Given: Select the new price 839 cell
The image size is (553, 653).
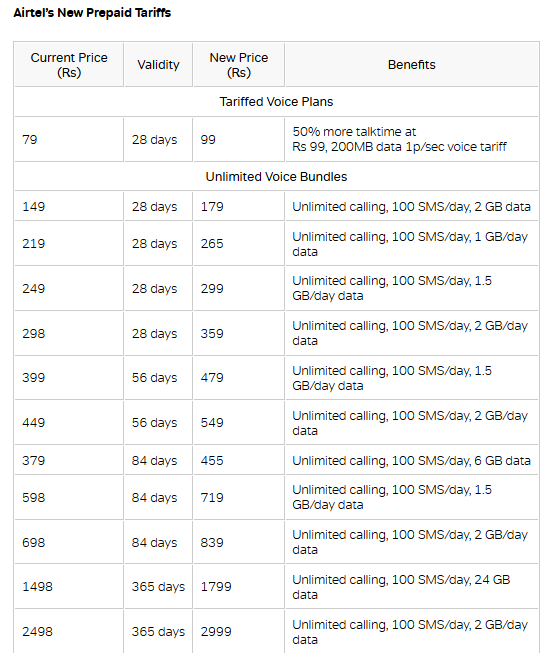Looking at the screenshot, I should click(239, 543).
